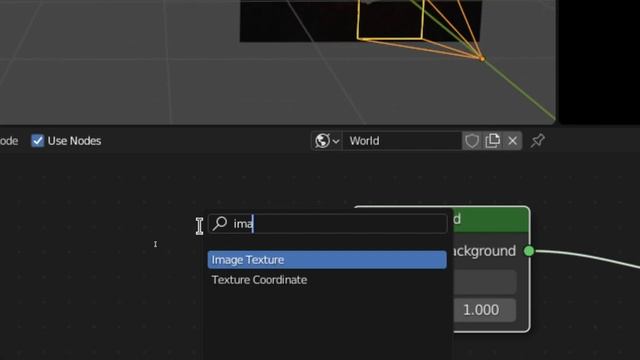Click the search field containing 'ima'

[x=327, y=223]
